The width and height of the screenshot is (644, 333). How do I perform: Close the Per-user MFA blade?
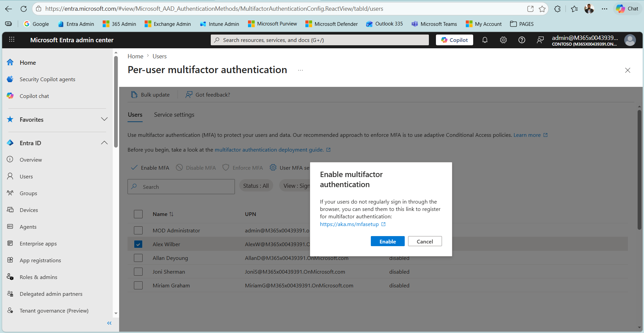(628, 70)
